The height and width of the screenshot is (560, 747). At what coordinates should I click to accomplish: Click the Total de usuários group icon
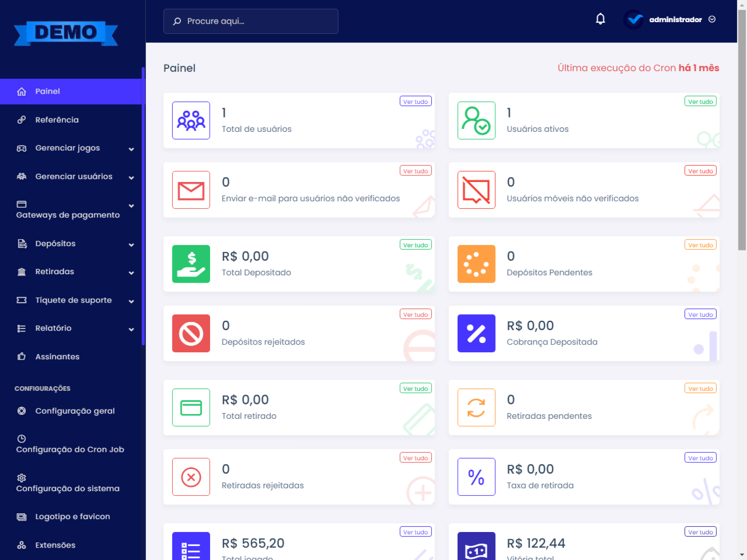point(191,120)
